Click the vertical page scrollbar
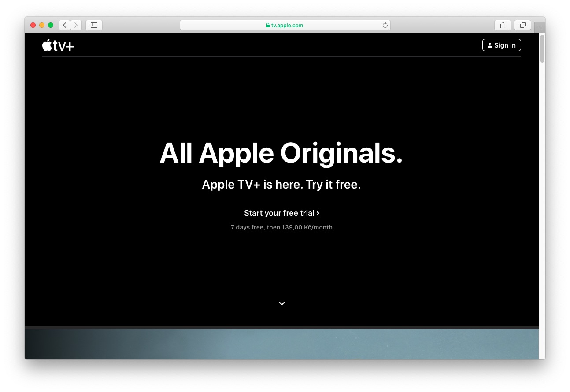 point(542,48)
